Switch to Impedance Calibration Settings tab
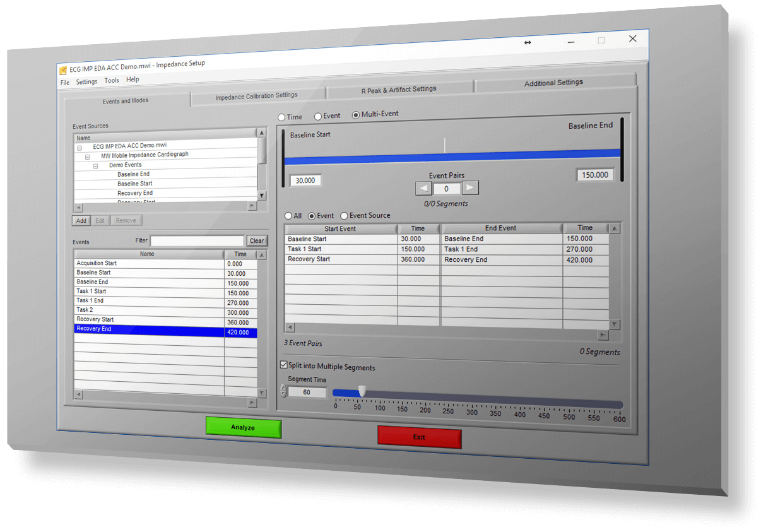Screen dimensions: 761x532 click(x=256, y=96)
